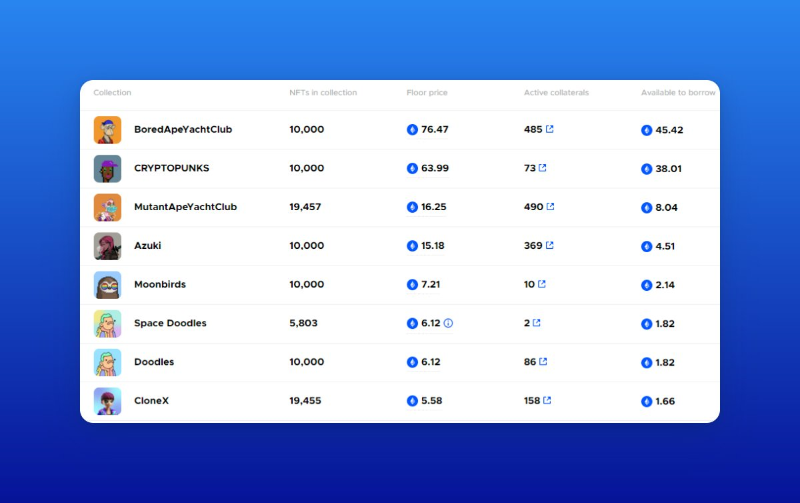Click the BoredApeYachtClub avatar thumbnail
800x503 pixels.
tap(108, 130)
